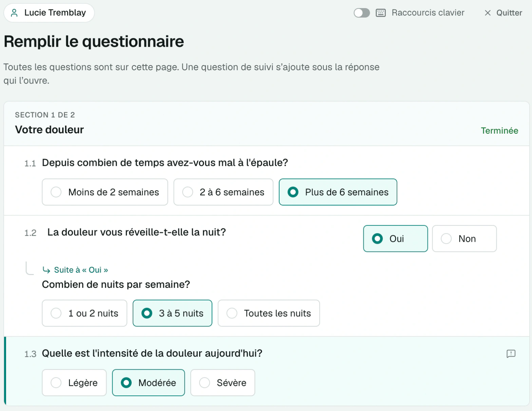Select Légère pain intensity
Viewport: 532px width, 411px height.
click(x=74, y=383)
